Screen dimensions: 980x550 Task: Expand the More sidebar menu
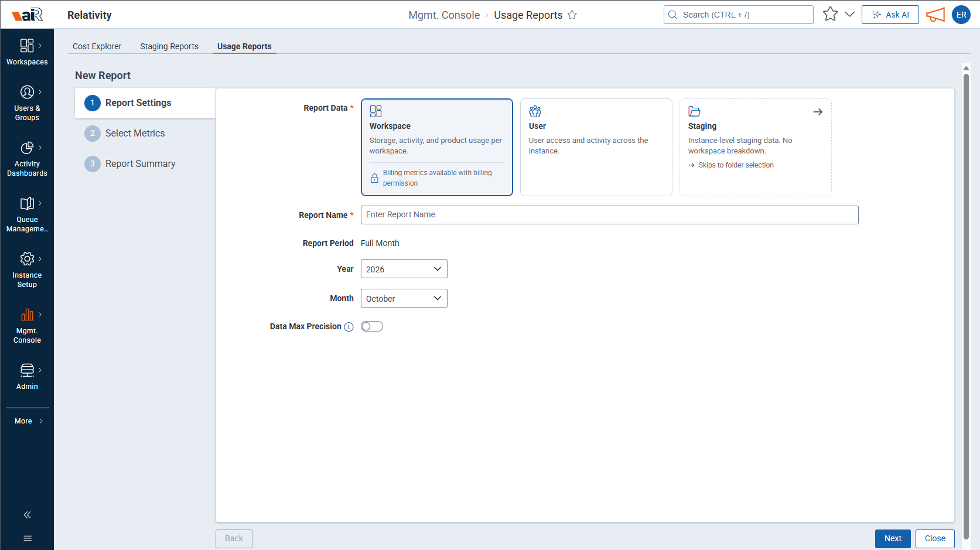[x=28, y=421]
